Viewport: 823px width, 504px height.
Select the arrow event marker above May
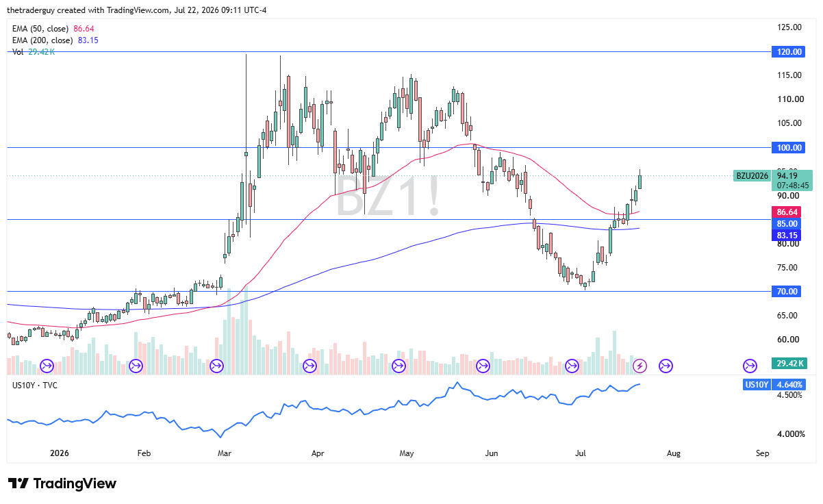click(398, 366)
